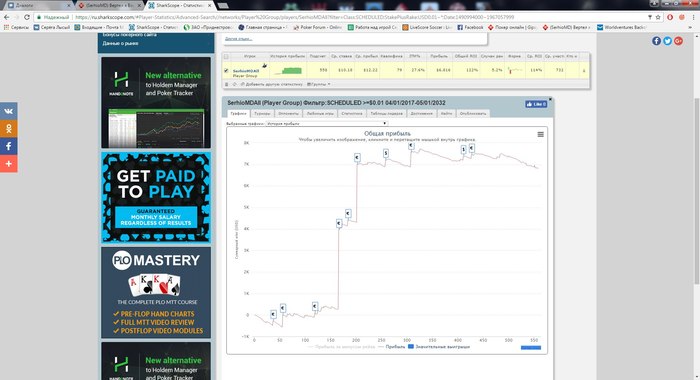Click the shark icon next to the SerhioMDAll name
Image resolution: width=700 pixels, height=380 pixels.
coord(264,66)
